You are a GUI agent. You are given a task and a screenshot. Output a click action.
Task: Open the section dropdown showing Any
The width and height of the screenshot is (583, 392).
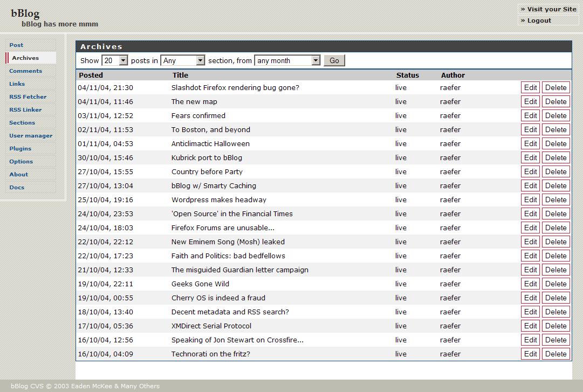click(183, 60)
